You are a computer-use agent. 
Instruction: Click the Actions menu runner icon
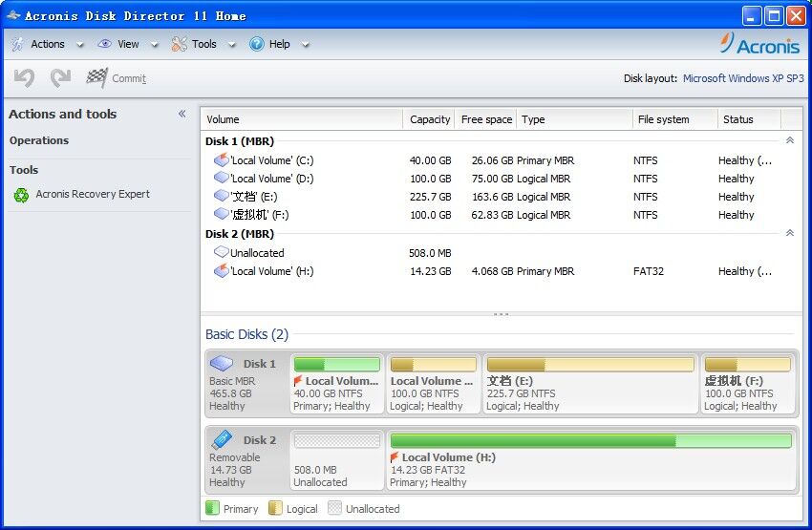[x=17, y=45]
